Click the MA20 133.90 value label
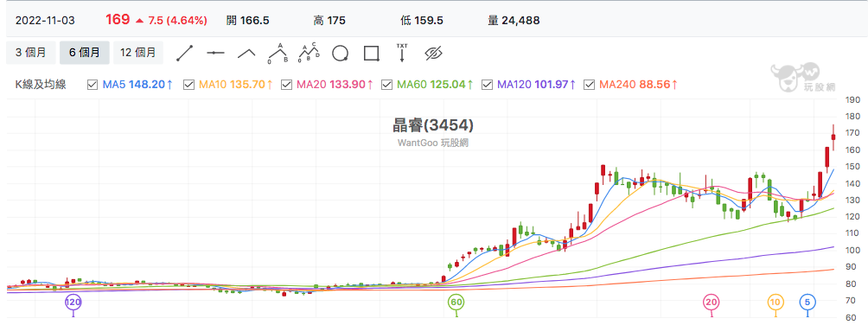 point(334,85)
